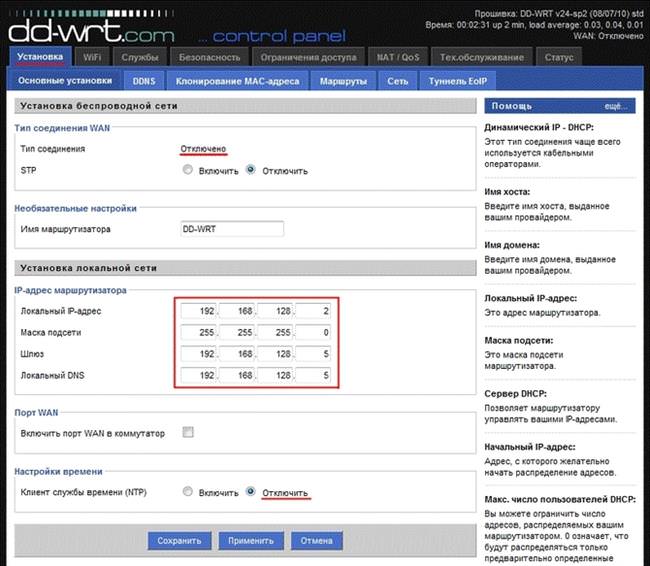Image resolution: width=650 pixels, height=566 pixels.
Task: Enable STP with Включить radio
Action: [x=188, y=170]
